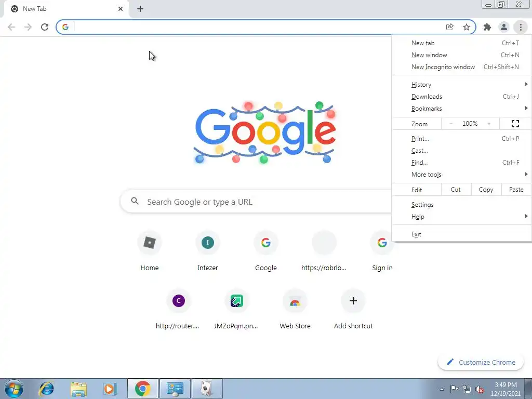532x399 pixels.
Task: Focus the Search Google or type a URL box
Action: (x=256, y=202)
